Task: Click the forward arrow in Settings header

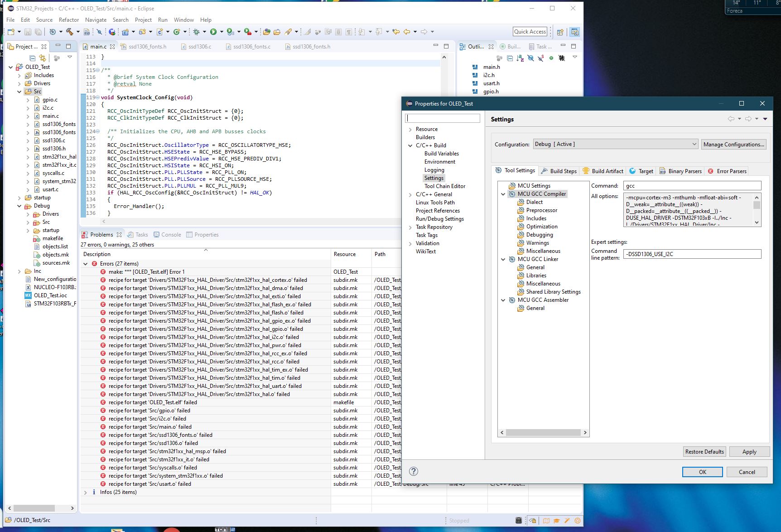Action: tap(748, 119)
